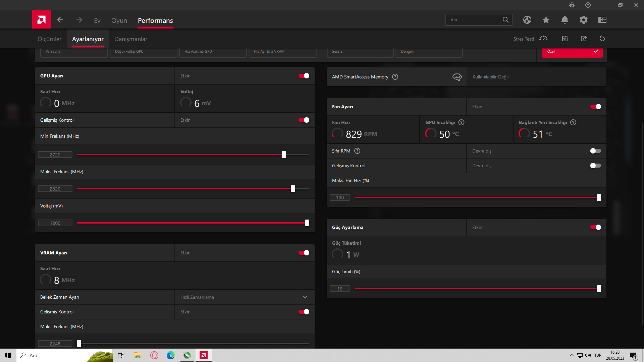Click Min Frekans slider handle

click(x=284, y=155)
